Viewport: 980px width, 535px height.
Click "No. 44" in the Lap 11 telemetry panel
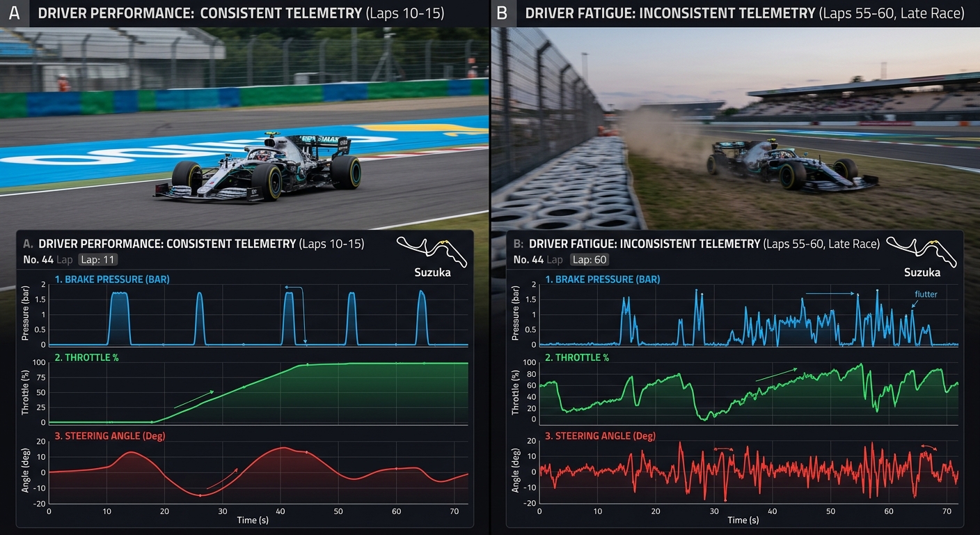pyautogui.click(x=38, y=260)
